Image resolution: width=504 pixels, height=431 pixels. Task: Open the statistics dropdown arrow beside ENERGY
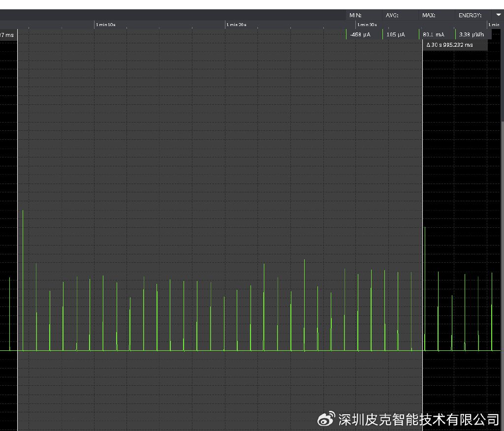tap(498, 15)
